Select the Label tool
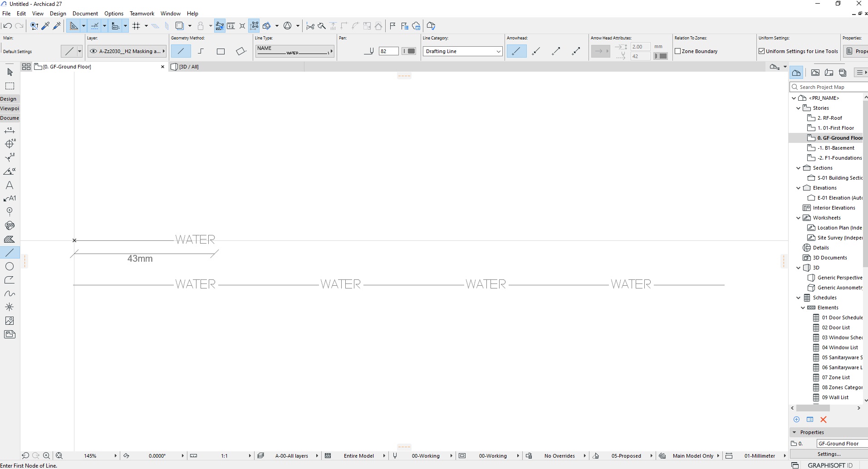This screenshot has width=868, height=469. pyautogui.click(x=10, y=198)
